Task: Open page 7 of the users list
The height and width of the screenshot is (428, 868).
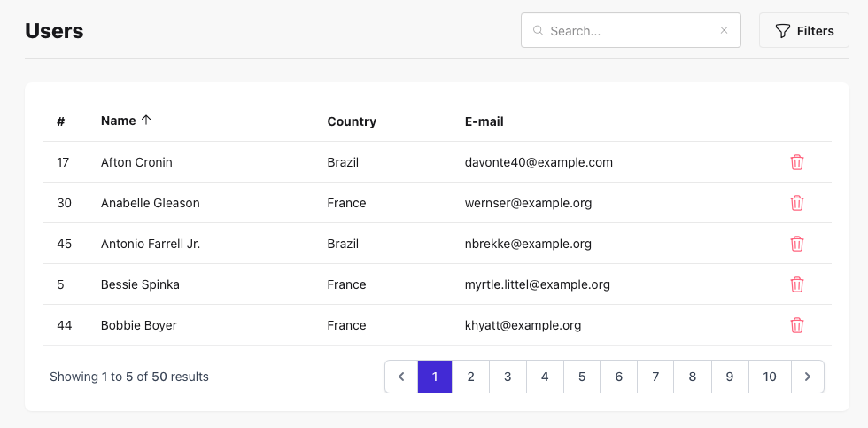Action: click(x=655, y=377)
